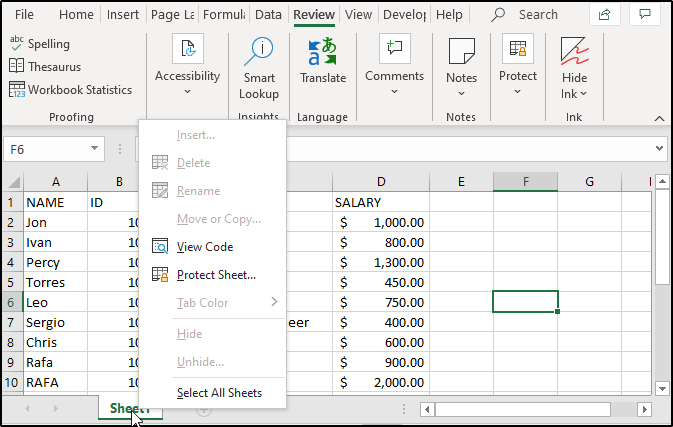
Task: Switch to the Data tab
Action: pos(268,15)
